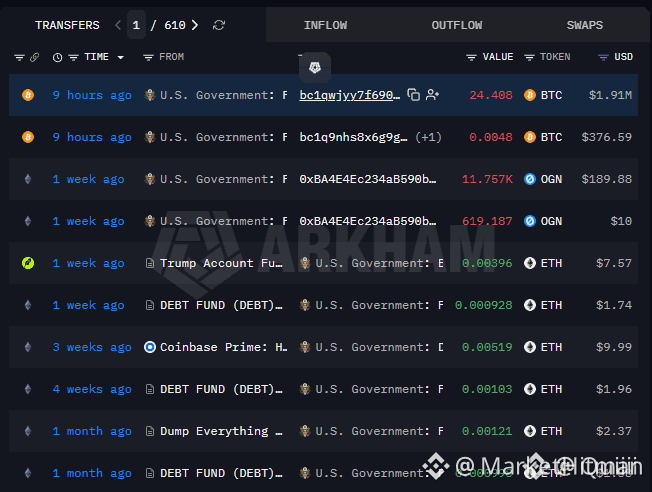Click the chain link icon in header

(x=35, y=57)
